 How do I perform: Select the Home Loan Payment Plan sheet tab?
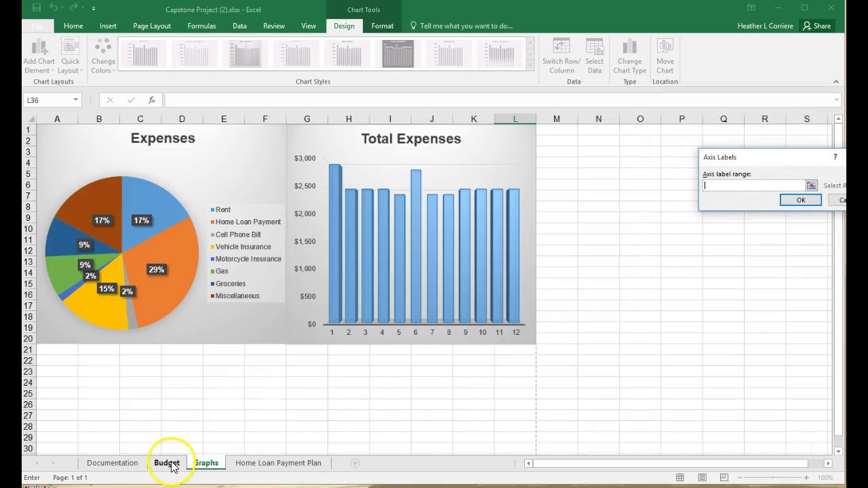(278, 463)
